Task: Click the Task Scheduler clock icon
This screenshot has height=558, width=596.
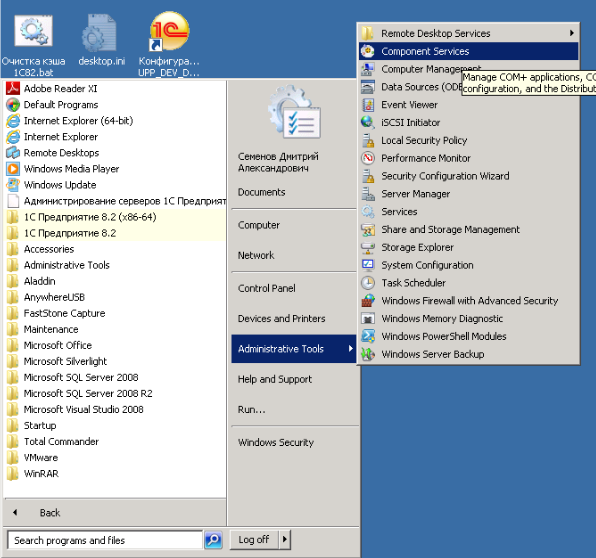Action: click(x=368, y=283)
